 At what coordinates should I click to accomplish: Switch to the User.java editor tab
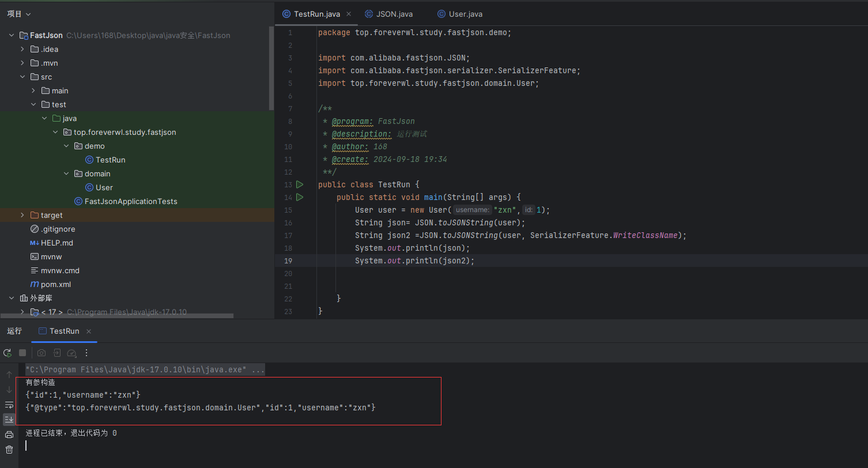coord(460,14)
